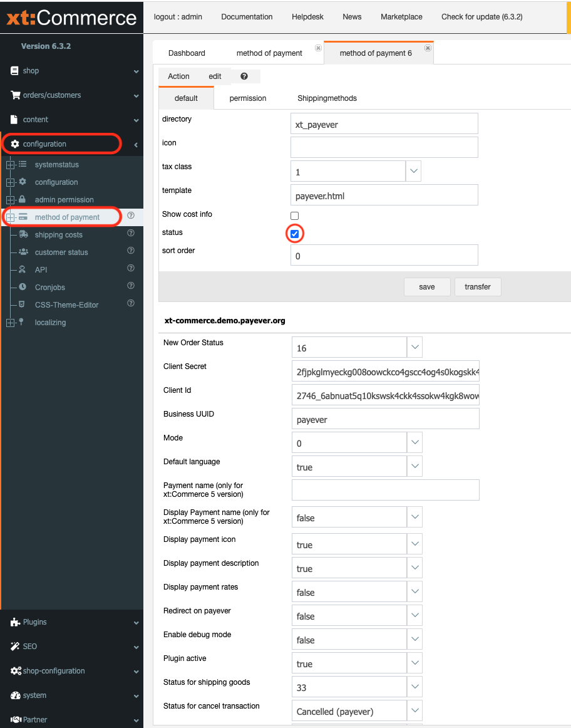
Task: Open the Display payment icon dropdown
Action: pos(414,544)
